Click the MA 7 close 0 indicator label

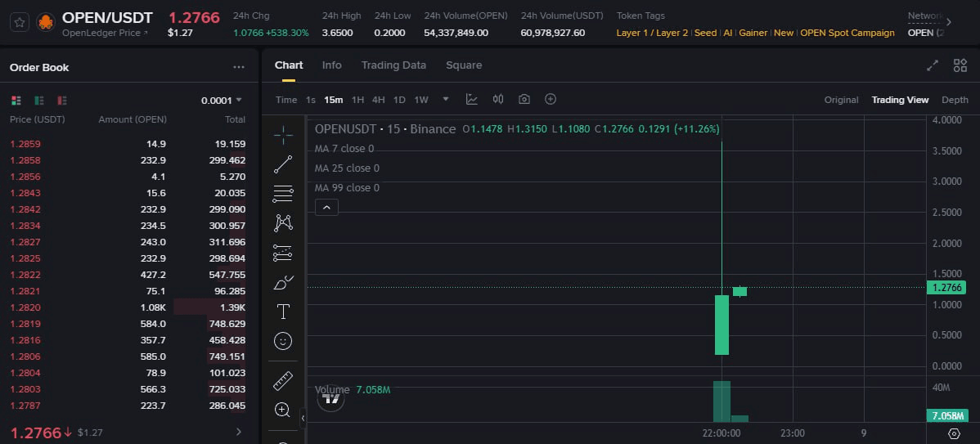click(344, 149)
